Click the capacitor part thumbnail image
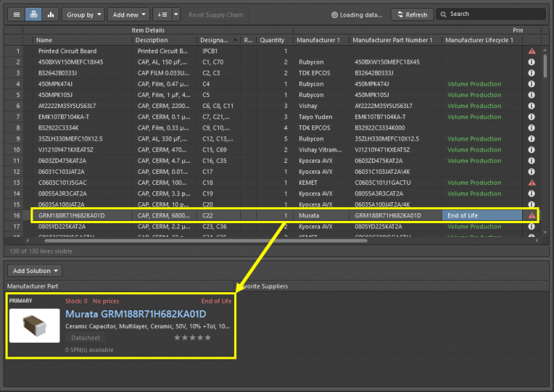This screenshot has height=392, width=554. (x=35, y=326)
